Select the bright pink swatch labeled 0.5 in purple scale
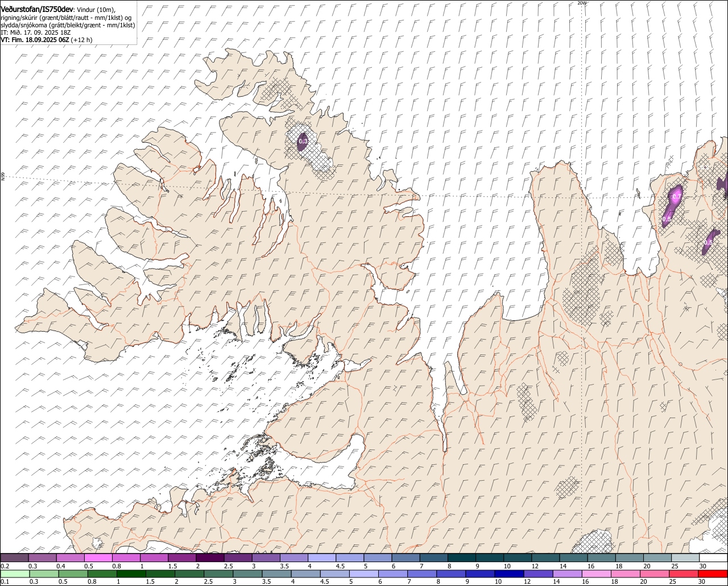This screenshot has width=728, height=586. [x=98, y=558]
